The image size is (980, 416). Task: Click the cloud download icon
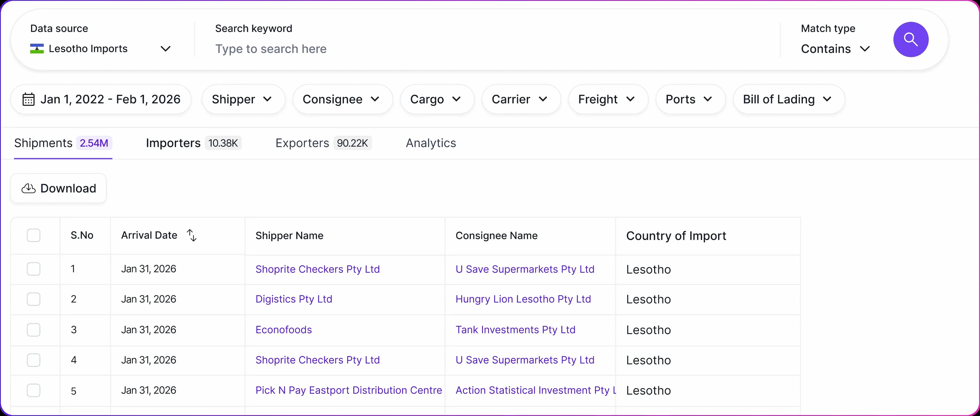pos(29,188)
